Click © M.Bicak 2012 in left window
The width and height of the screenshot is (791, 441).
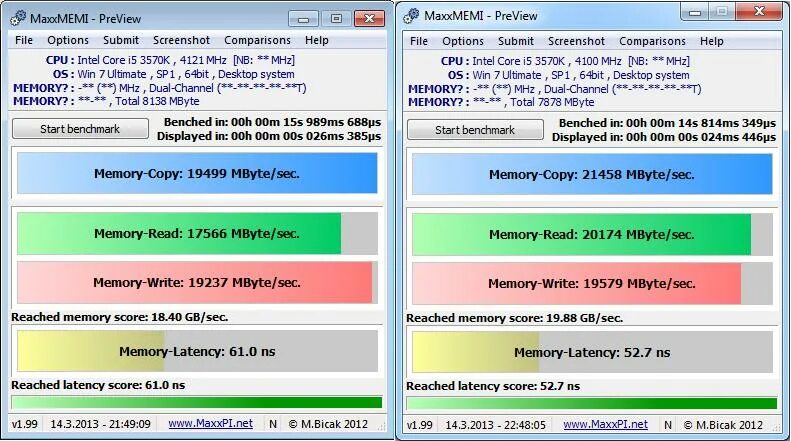tap(328, 424)
